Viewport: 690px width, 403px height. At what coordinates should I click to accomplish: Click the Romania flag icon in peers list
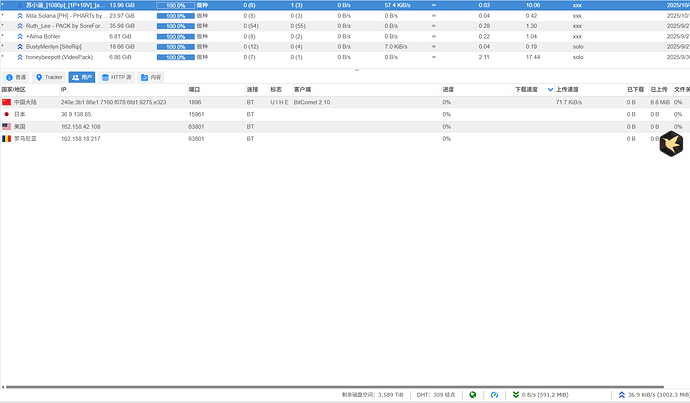click(x=7, y=139)
